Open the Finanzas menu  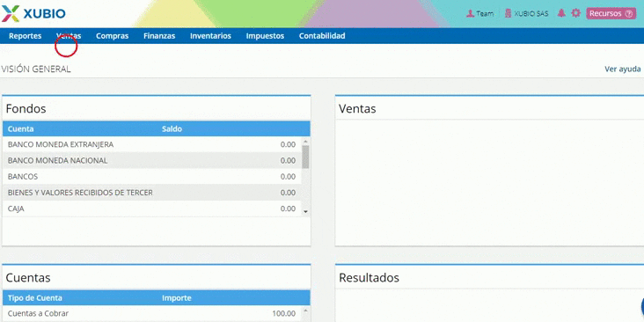pos(159,36)
